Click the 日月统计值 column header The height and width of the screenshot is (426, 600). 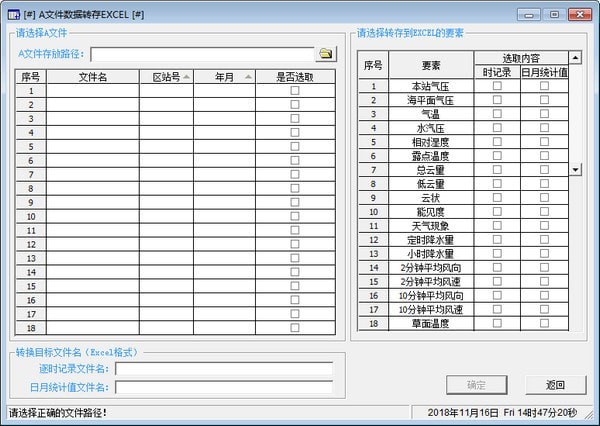(544, 72)
